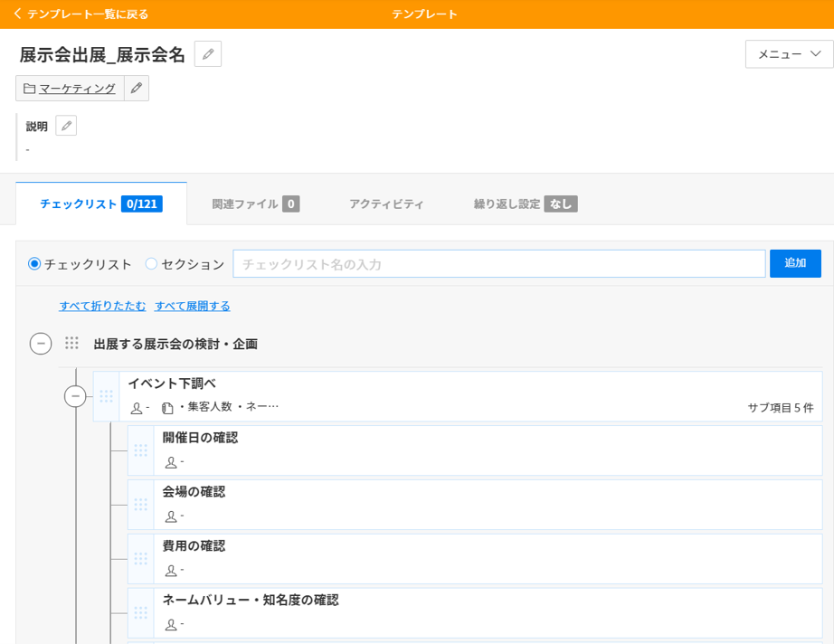Screen dimensions: 834x644
Task: Open the 会場の確認 checklist item
Action: click(x=475, y=505)
